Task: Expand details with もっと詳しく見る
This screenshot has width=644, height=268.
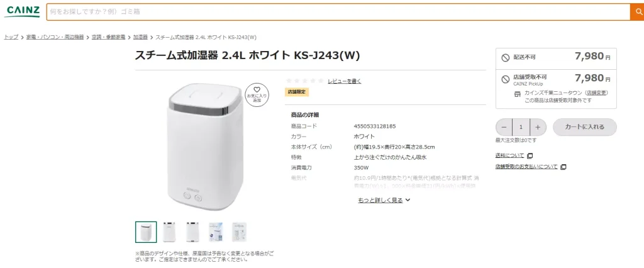Action: tap(380, 200)
